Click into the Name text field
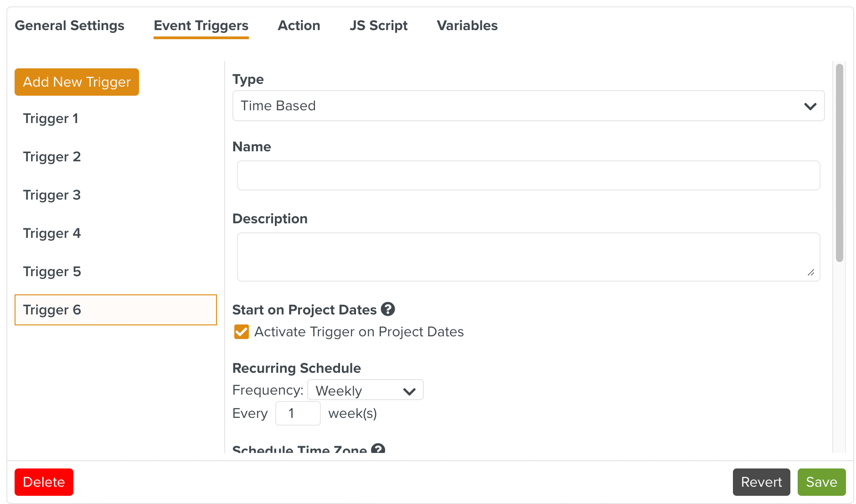 pos(528,175)
